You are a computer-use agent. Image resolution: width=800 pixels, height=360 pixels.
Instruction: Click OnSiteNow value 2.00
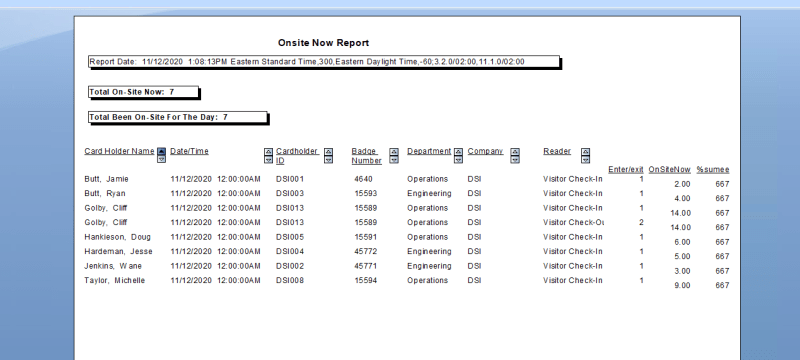pos(682,184)
